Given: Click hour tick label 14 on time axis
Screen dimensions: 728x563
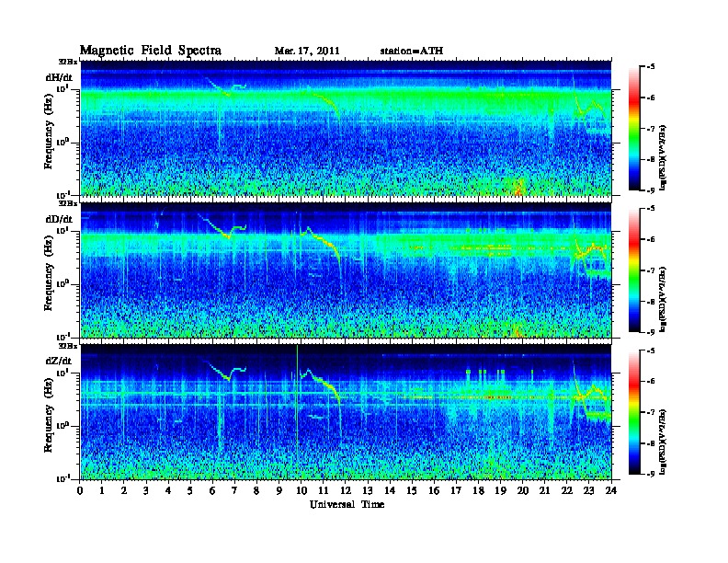Looking at the screenshot, I should click(390, 490).
